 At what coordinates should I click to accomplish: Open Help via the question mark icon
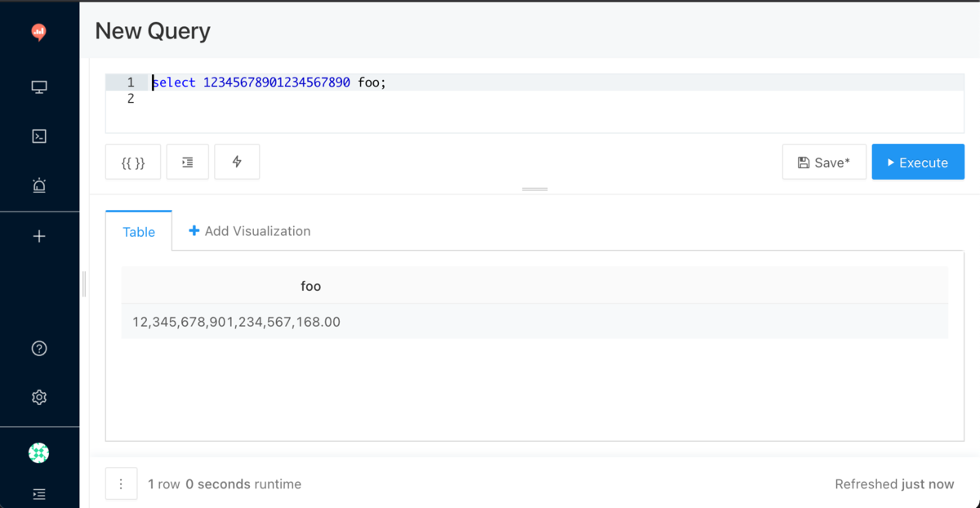(x=38, y=348)
